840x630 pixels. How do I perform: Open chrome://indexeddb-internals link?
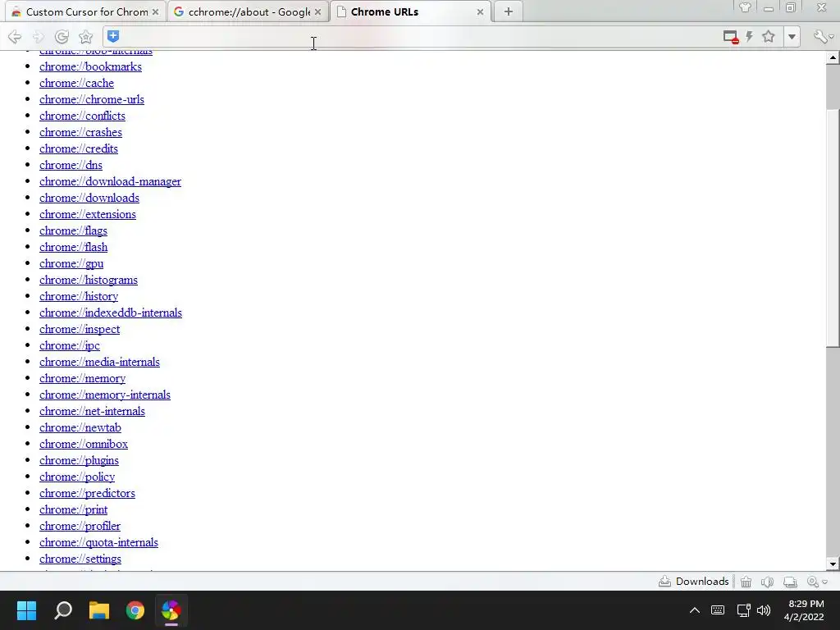[111, 313]
